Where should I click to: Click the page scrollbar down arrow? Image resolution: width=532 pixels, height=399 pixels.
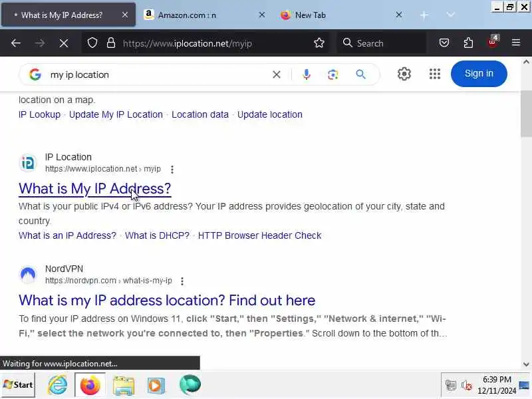[x=526, y=364]
